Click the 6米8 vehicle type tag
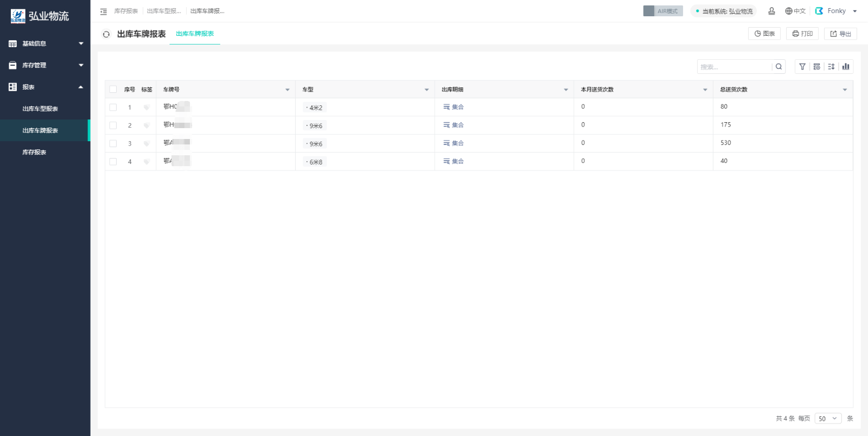This screenshot has height=436, width=868. (314, 162)
